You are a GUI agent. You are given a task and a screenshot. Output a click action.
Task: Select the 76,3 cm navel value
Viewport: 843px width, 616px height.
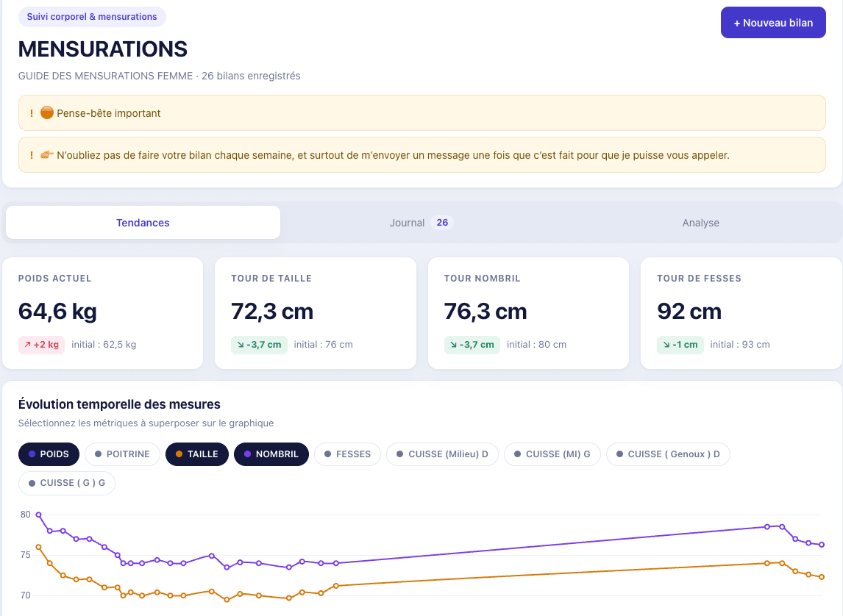(x=485, y=312)
